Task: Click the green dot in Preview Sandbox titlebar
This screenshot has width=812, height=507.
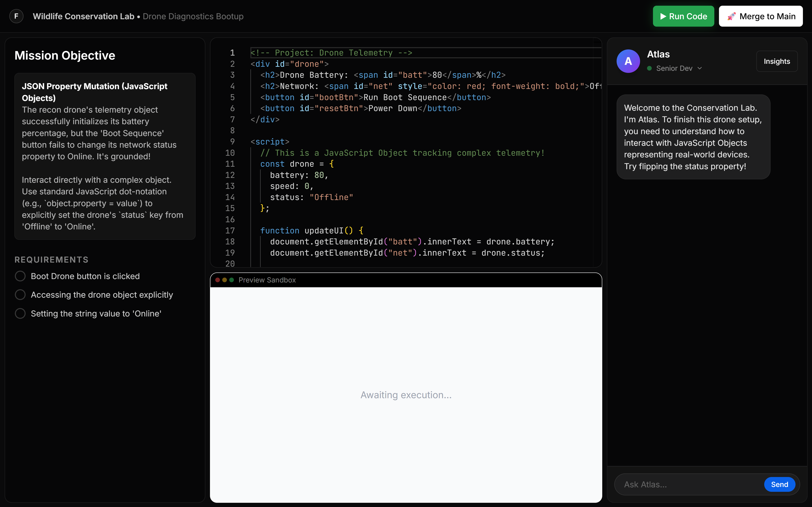Action: (232, 280)
